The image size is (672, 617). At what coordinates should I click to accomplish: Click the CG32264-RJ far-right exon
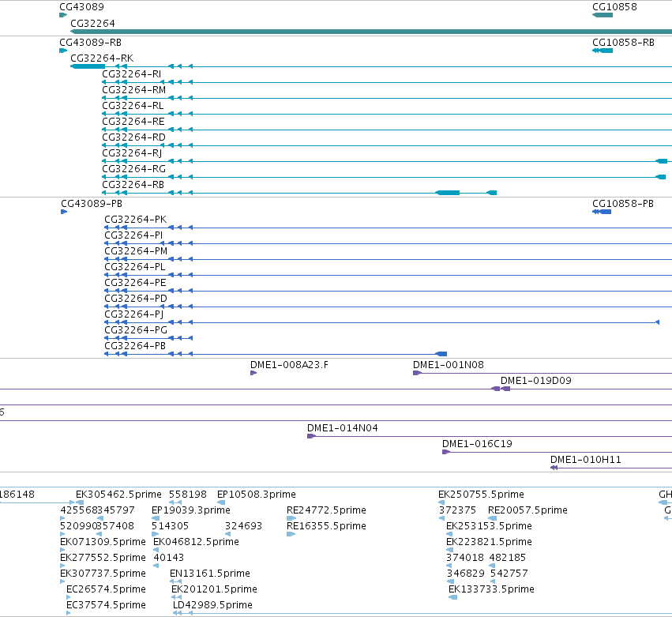click(661, 161)
